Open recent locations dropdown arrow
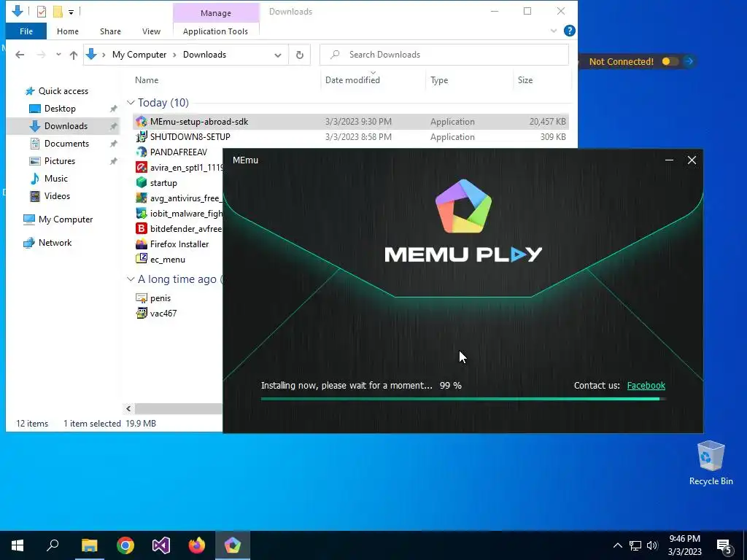The height and width of the screenshot is (560, 747). 58,55
